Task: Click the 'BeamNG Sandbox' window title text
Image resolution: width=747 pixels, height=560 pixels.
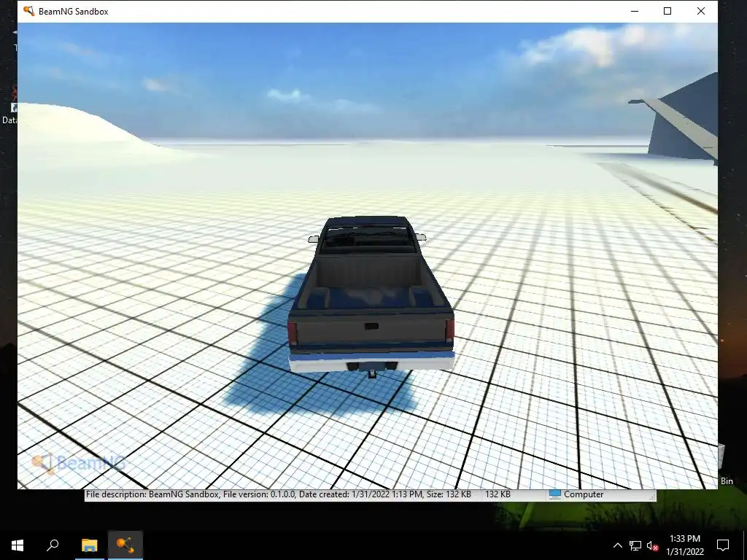Action: coord(74,12)
